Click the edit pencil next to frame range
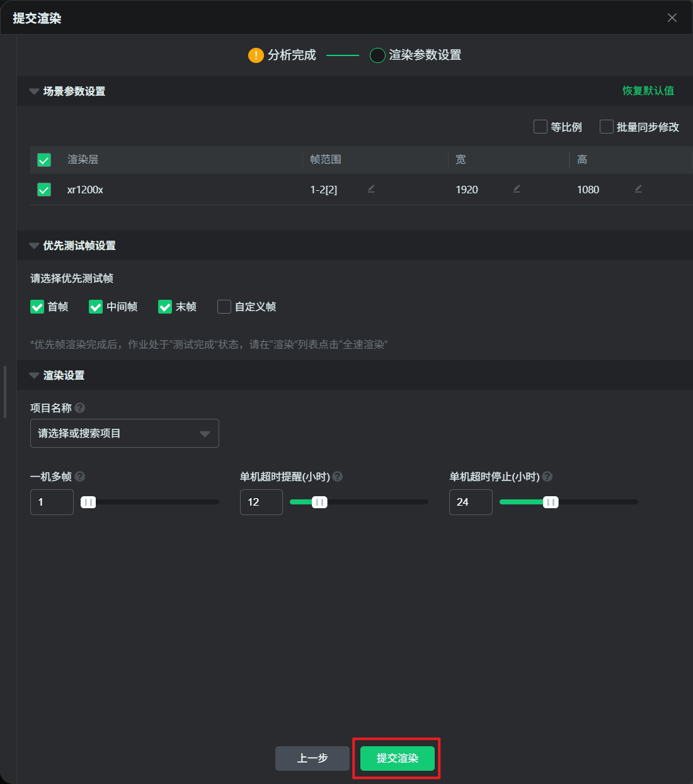Viewport: 693px width, 784px height. pyautogui.click(x=371, y=189)
